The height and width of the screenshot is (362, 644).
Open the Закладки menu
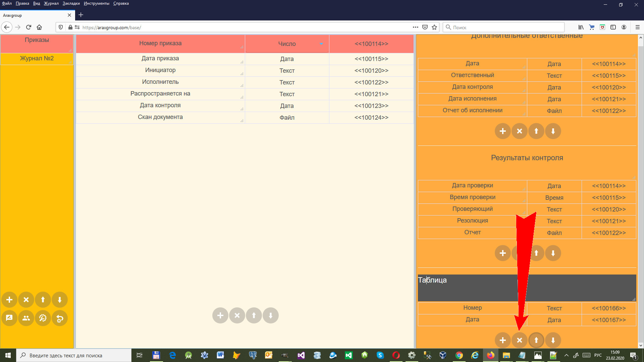point(71,3)
